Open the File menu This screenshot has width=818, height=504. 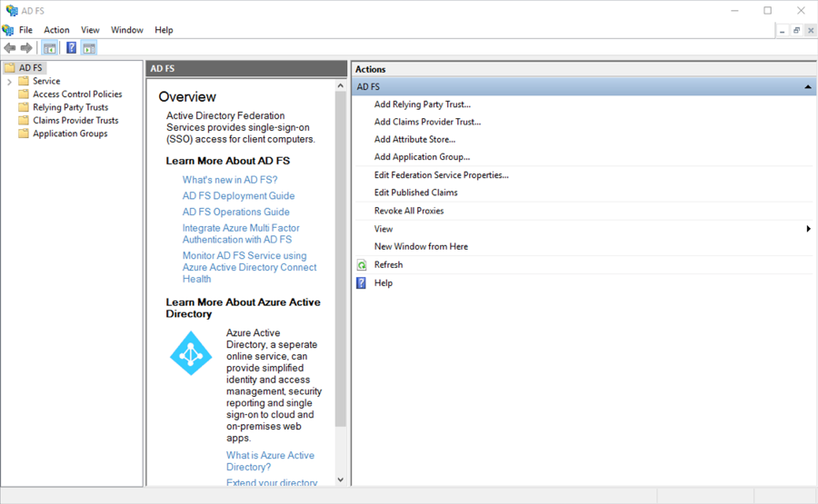(x=25, y=30)
